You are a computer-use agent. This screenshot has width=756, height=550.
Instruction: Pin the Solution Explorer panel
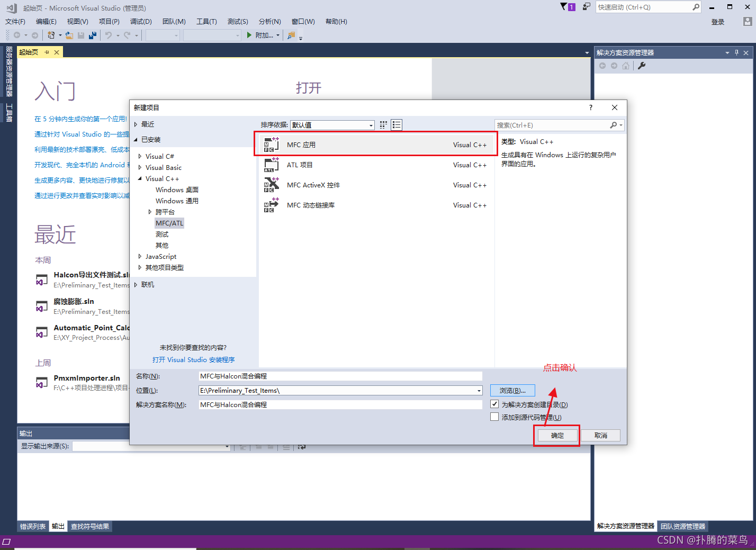pos(736,52)
